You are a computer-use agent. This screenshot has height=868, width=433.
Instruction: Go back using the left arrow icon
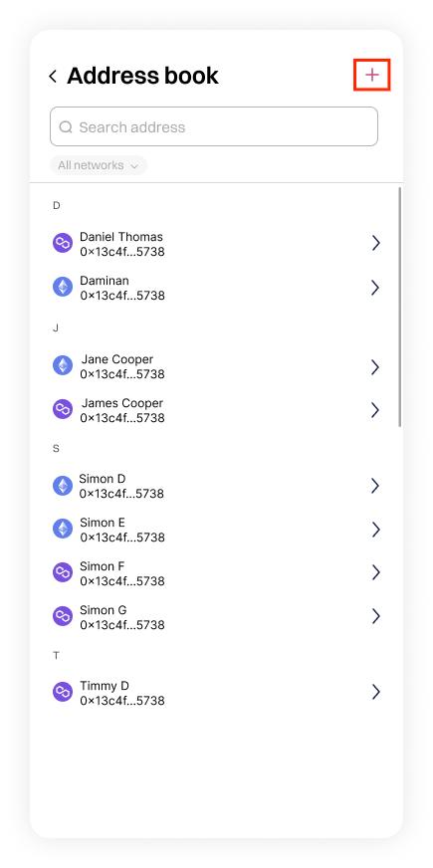53,77
